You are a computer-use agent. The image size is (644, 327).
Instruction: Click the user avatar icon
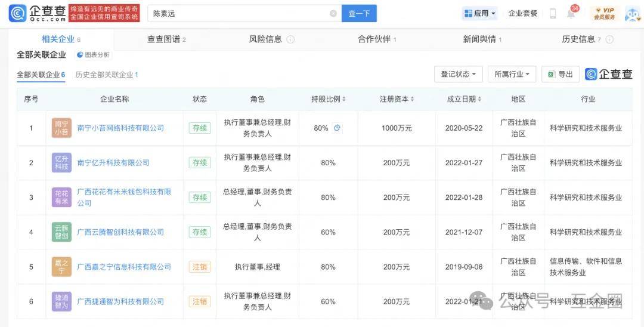(632, 14)
